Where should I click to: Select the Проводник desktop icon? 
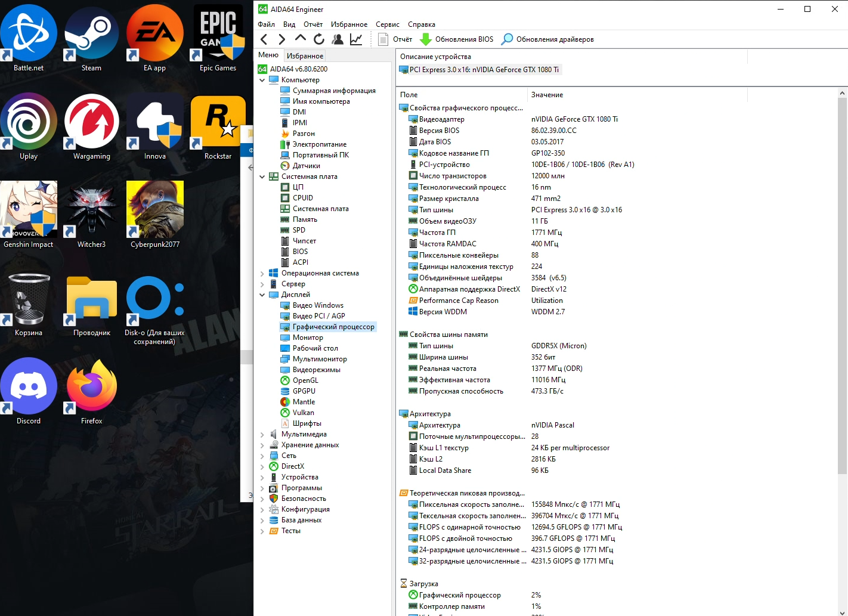(91, 304)
